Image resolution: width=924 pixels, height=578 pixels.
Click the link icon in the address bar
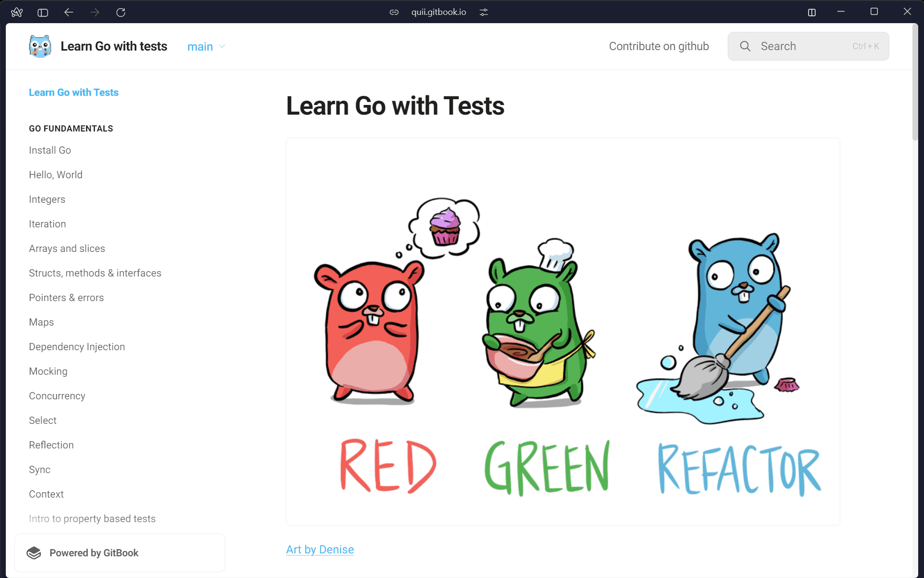pyautogui.click(x=394, y=12)
